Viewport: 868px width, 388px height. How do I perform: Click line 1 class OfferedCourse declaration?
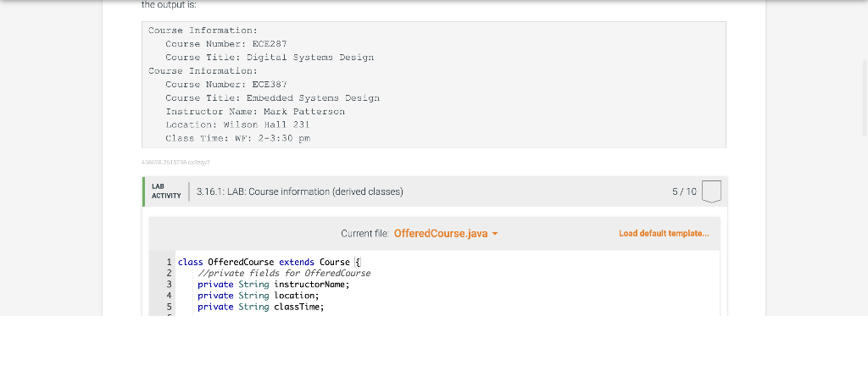coord(269,262)
